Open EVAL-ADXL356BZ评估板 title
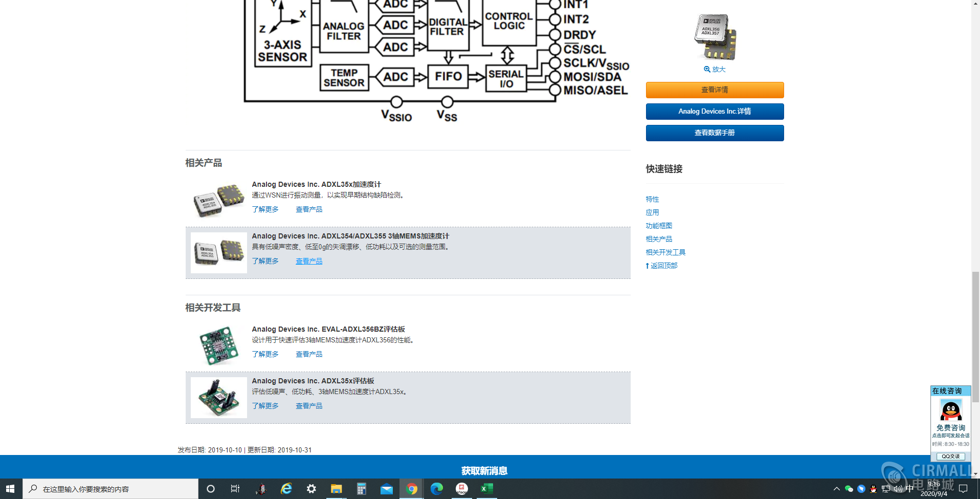 [328, 329]
